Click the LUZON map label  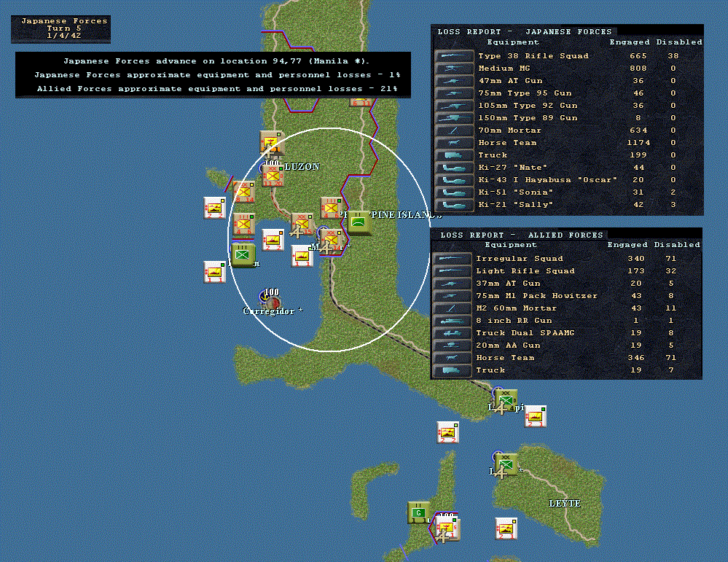tap(302, 167)
